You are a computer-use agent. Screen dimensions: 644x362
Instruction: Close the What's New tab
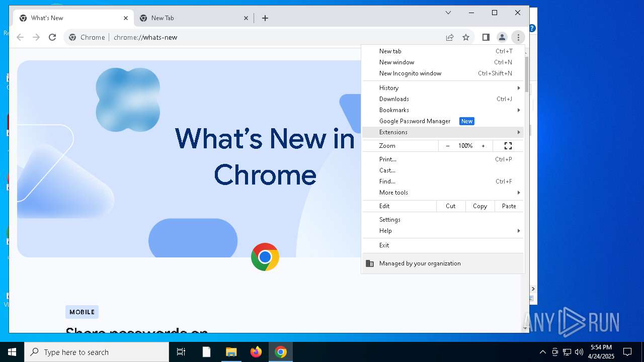click(x=126, y=18)
